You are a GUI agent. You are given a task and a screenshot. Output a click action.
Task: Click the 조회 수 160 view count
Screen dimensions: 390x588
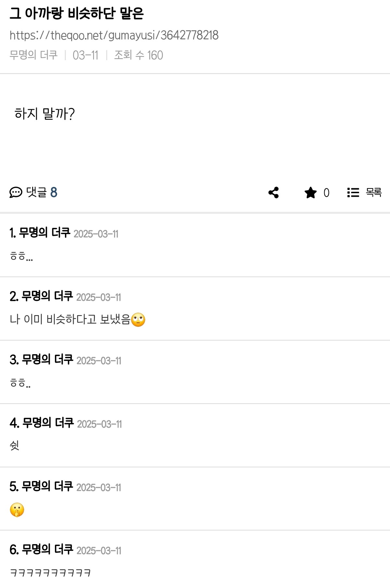click(x=138, y=55)
